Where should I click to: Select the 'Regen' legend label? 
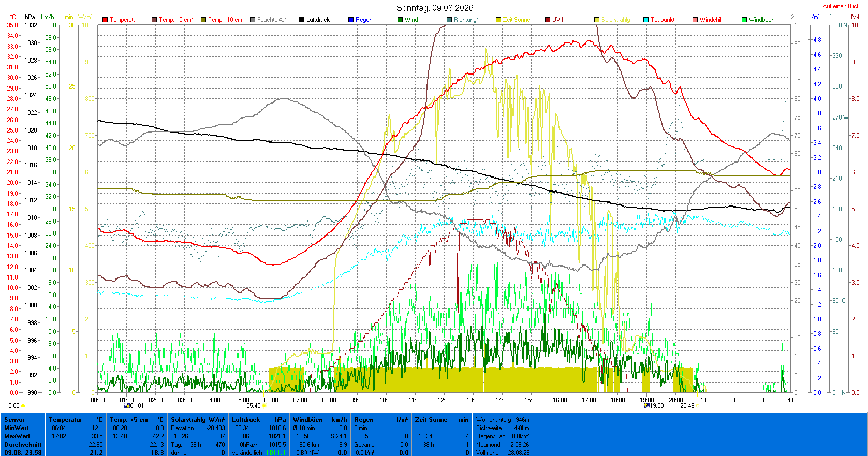point(364,20)
